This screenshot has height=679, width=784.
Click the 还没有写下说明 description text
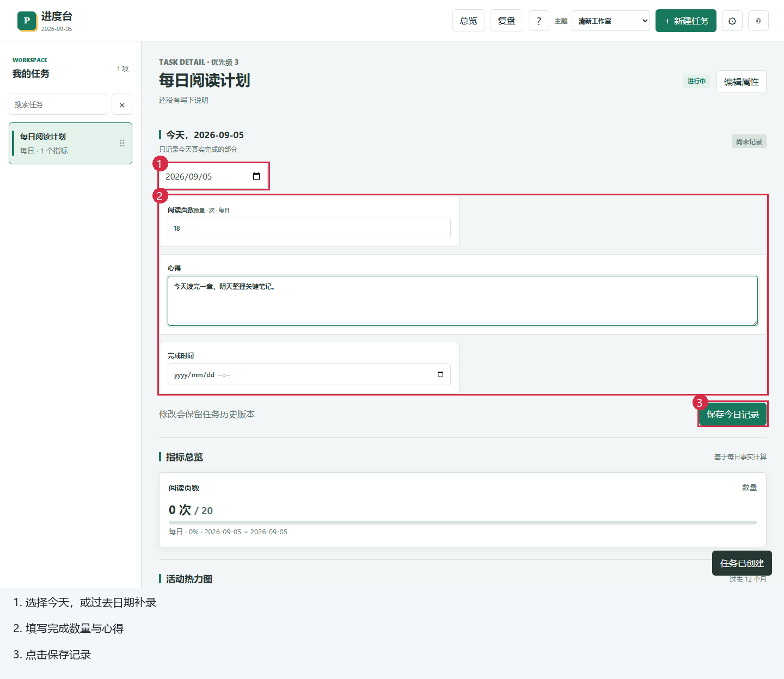(183, 100)
